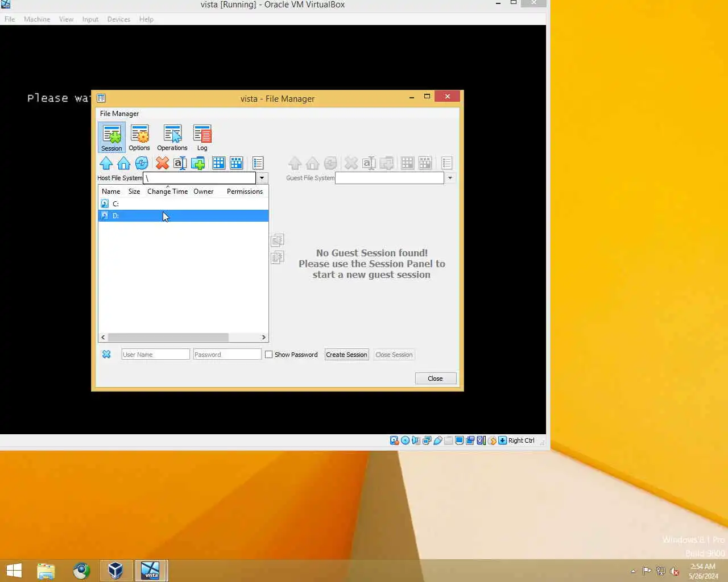The image size is (728, 582).
Task: Expand the Guest File System path dropdown
Action: click(x=450, y=178)
